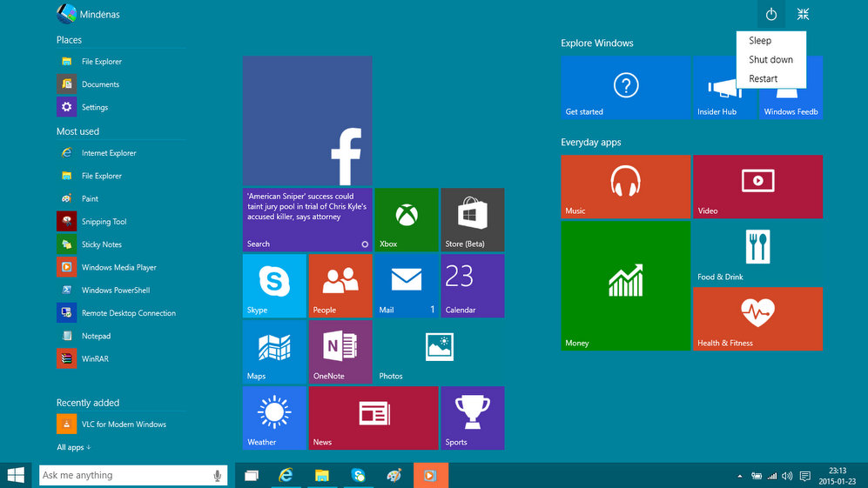
Task: Toggle the Start menu resize button
Action: coord(803,14)
